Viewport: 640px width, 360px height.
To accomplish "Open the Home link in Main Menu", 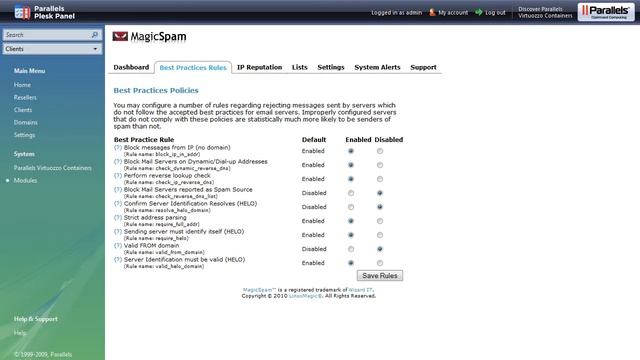I will click(x=22, y=85).
